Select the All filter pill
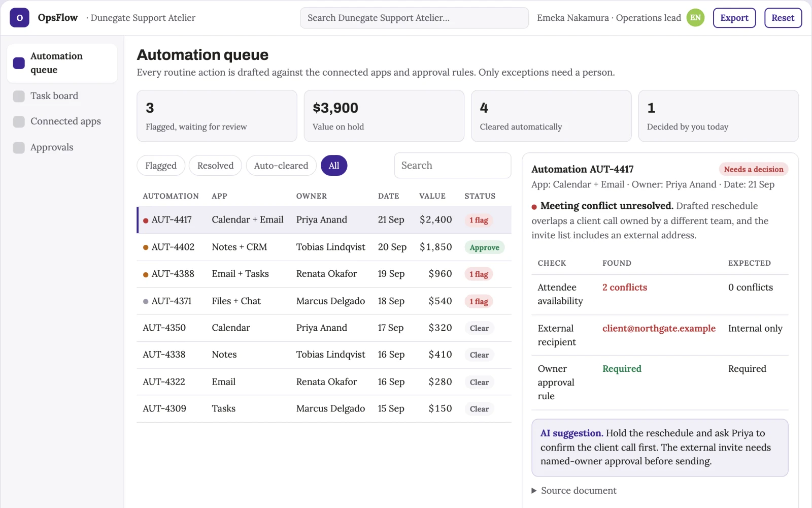 coord(334,166)
